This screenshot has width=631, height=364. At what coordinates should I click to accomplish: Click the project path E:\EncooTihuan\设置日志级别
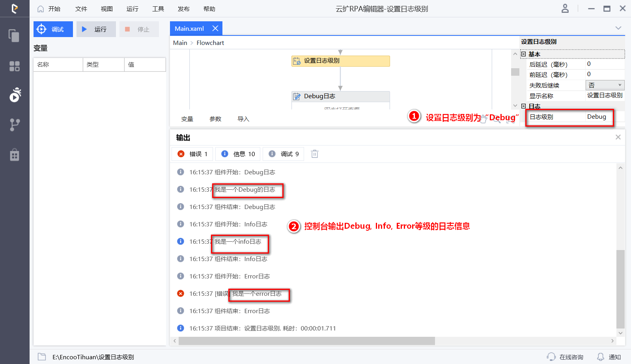[93, 357]
